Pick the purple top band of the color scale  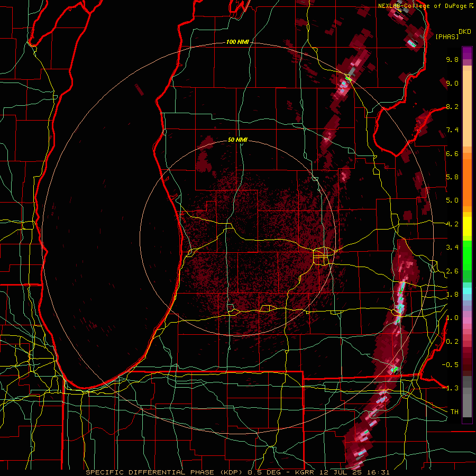[467, 53]
